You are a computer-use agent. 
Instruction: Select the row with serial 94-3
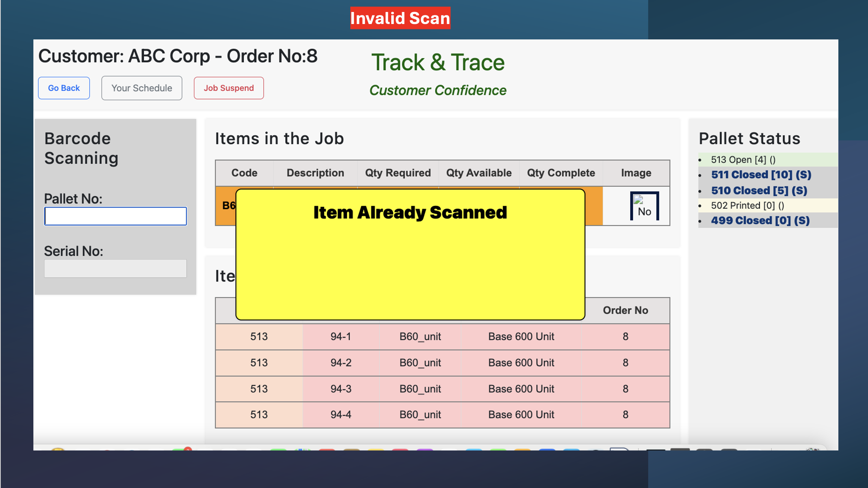[341, 389]
